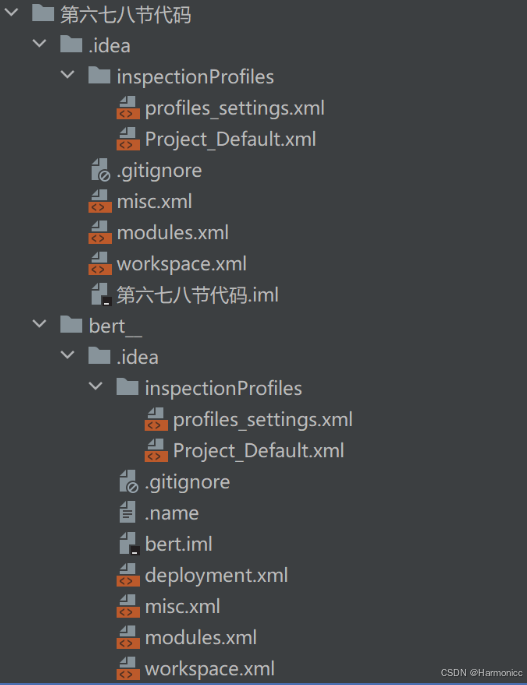Click the XML icon beside deployment.xml

click(128, 574)
